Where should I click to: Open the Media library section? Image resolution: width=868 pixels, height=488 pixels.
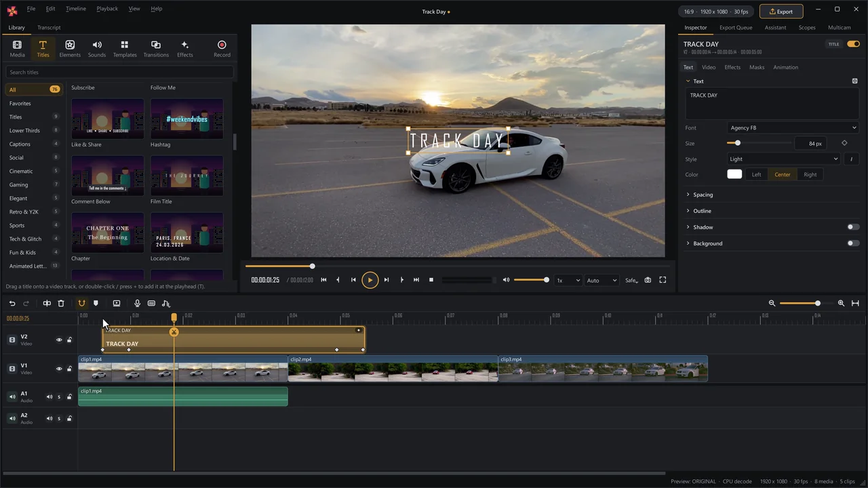tap(17, 48)
